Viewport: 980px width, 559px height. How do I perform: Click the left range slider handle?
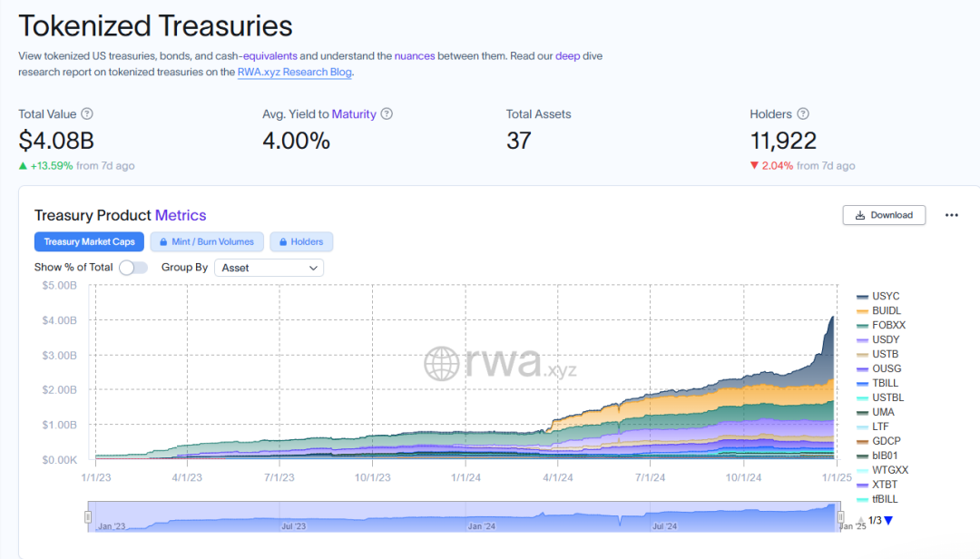point(88,516)
